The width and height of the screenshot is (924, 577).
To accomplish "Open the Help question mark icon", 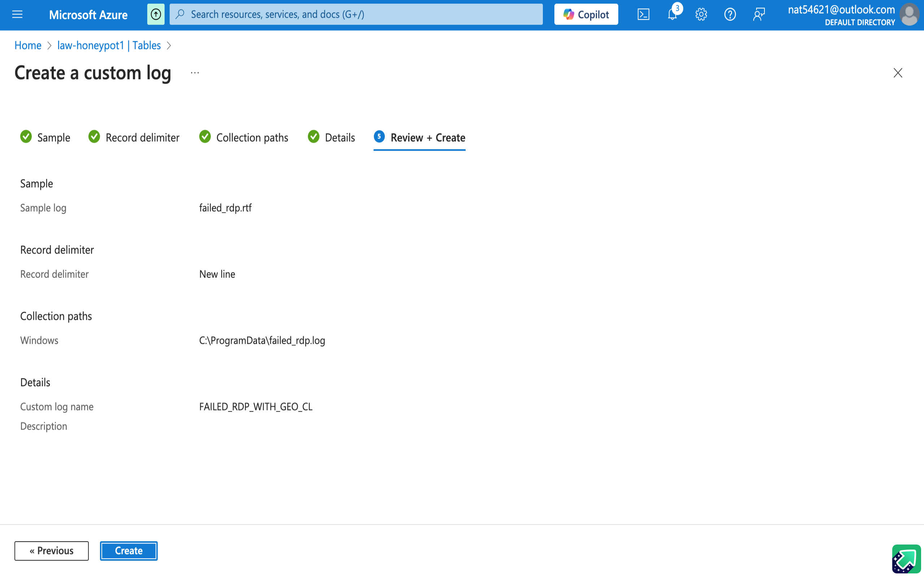I will tap(730, 14).
